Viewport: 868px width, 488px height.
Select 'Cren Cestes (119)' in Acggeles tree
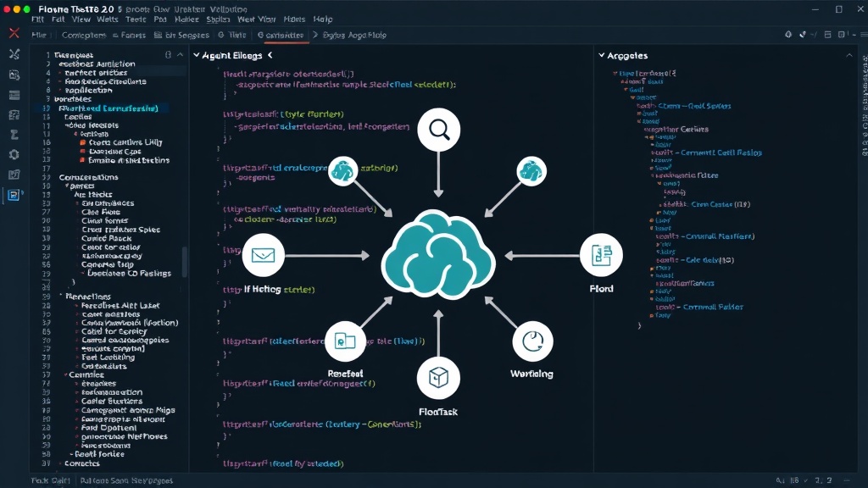coord(721,204)
